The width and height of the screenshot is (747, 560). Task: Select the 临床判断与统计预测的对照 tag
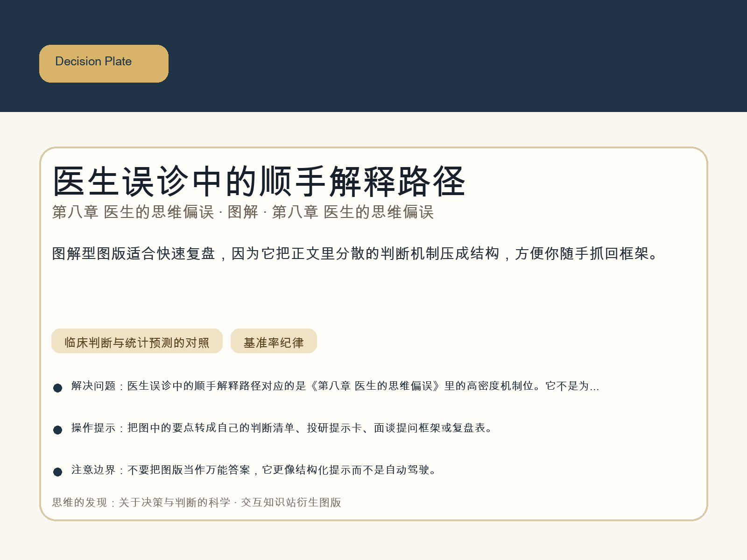[137, 341]
